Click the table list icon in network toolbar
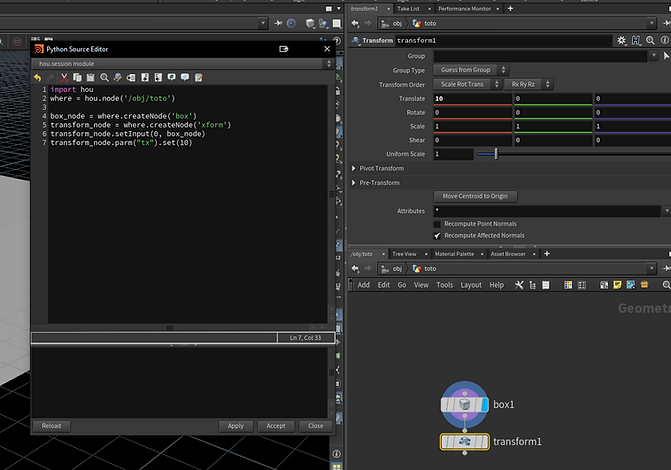671x470 pixels. [x=546, y=285]
